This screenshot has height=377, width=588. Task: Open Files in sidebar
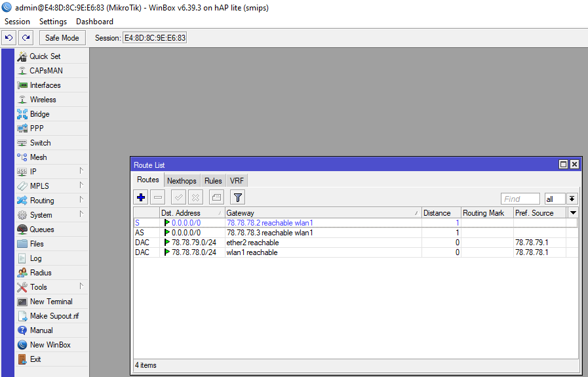[52, 244]
